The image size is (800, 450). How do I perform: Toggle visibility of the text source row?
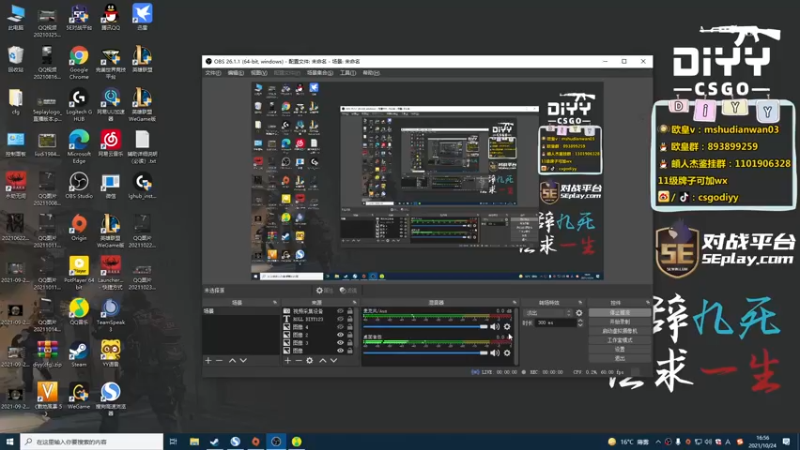pyautogui.click(x=340, y=319)
